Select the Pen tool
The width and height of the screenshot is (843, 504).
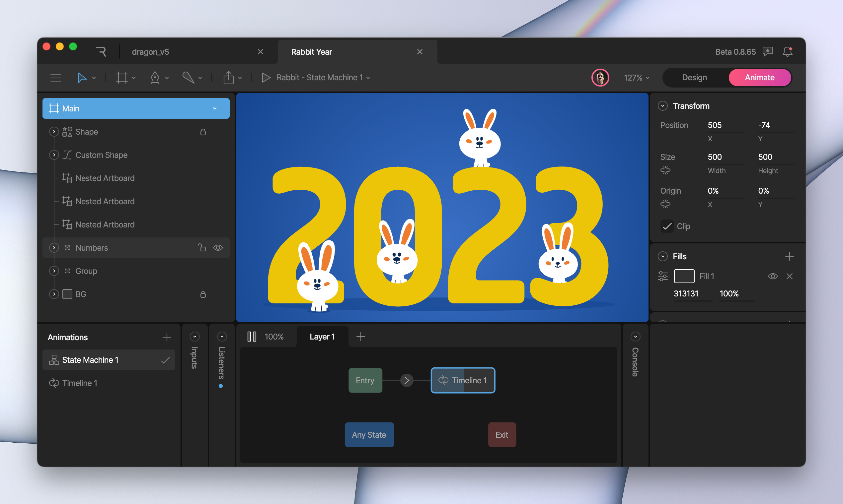coord(155,78)
